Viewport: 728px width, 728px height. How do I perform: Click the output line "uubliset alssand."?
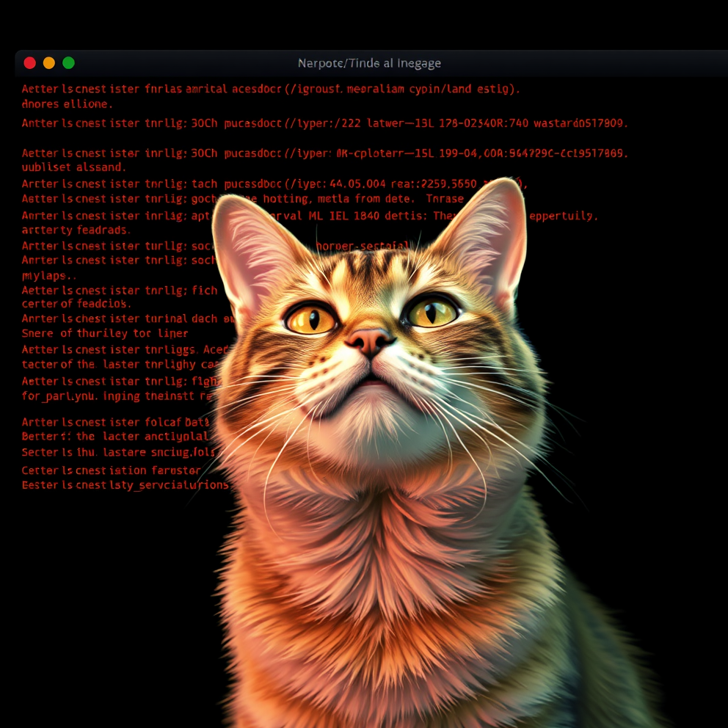[74, 167]
